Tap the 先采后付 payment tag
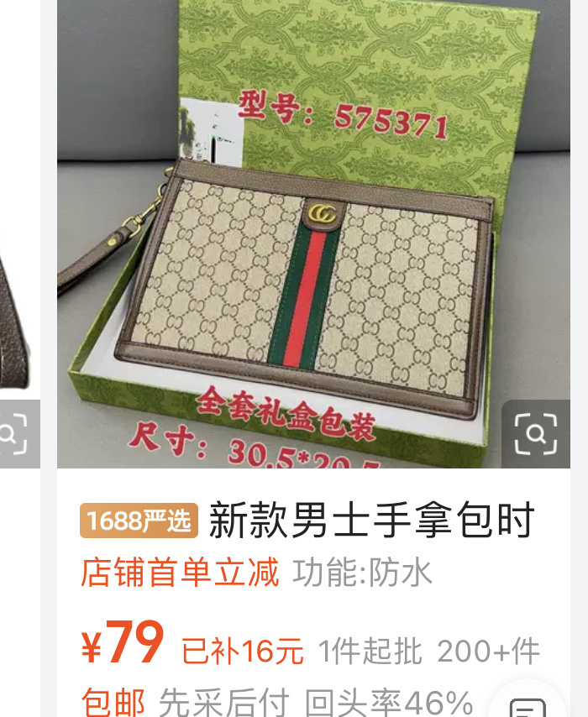The image size is (588, 717). point(224,702)
